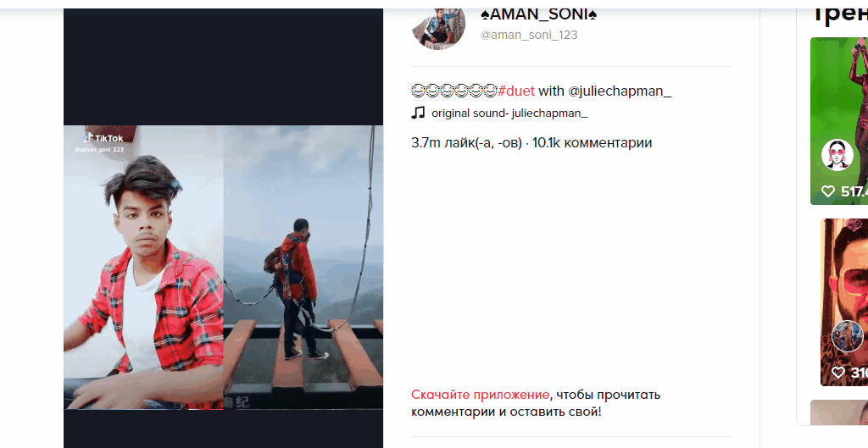Screen dimensions: 868x448
Task: Open AMAN_SONI profile avatar picture
Action: [438, 28]
